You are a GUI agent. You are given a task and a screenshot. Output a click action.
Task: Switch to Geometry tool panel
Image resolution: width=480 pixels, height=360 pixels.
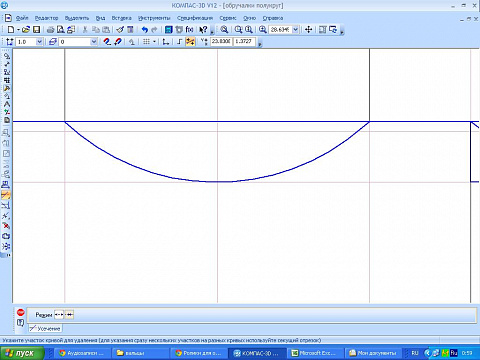pyautogui.click(x=6, y=56)
